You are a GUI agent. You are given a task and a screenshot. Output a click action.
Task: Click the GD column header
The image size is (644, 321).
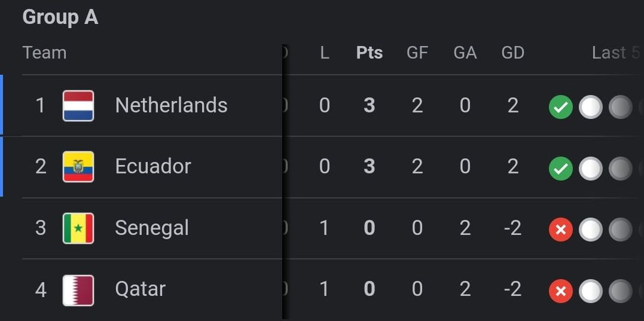click(x=512, y=53)
